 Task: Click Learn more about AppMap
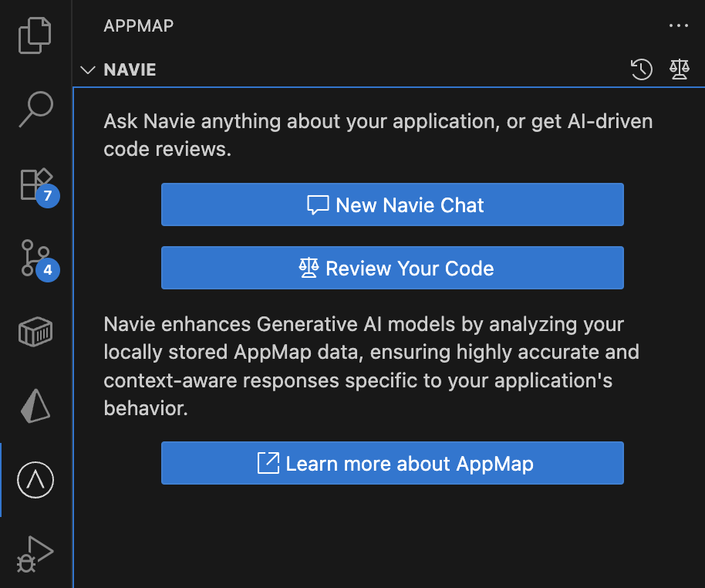393,464
